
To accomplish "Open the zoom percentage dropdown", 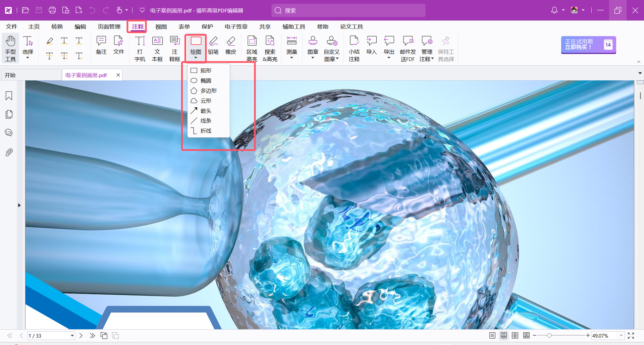I will click(x=621, y=336).
